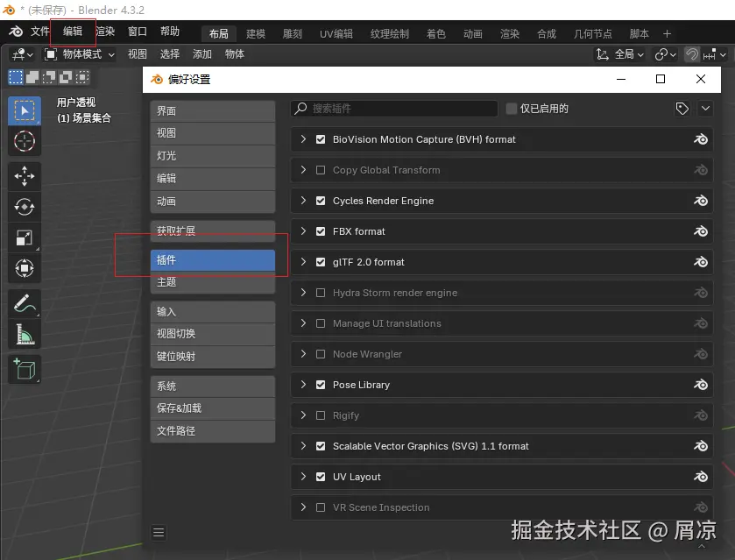Click the Blender icon on the Cycles Render Engine row
Image resolution: width=735 pixels, height=560 pixels.
pyautogui.click(x=701, y=201)
